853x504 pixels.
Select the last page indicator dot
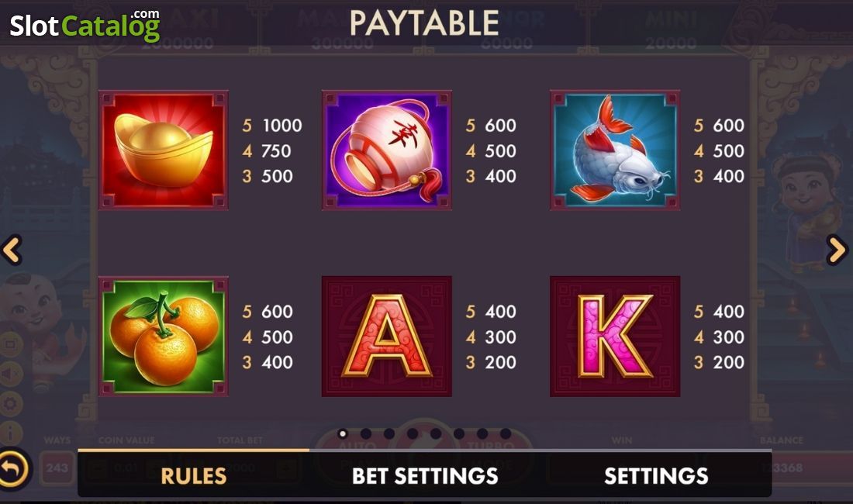coord(506,433)
